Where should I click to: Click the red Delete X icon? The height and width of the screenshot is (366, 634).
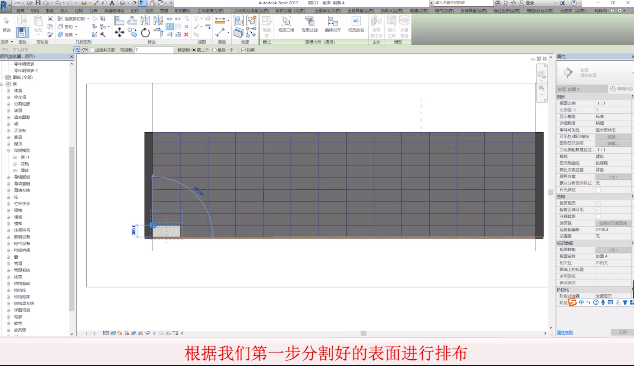[x=186, y=35]
